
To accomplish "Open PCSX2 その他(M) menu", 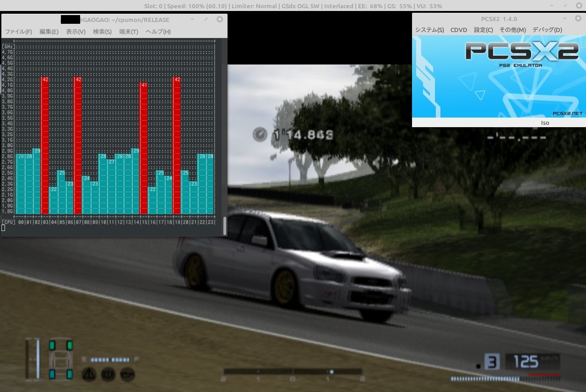I will coord(513,30).
